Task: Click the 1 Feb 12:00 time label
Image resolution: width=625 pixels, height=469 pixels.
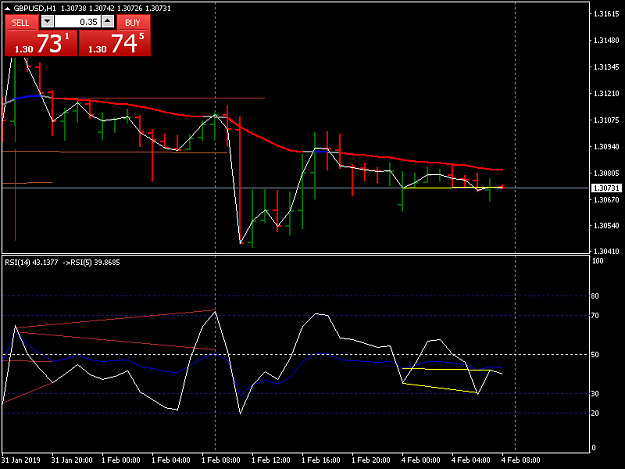Action: [271, 460]
